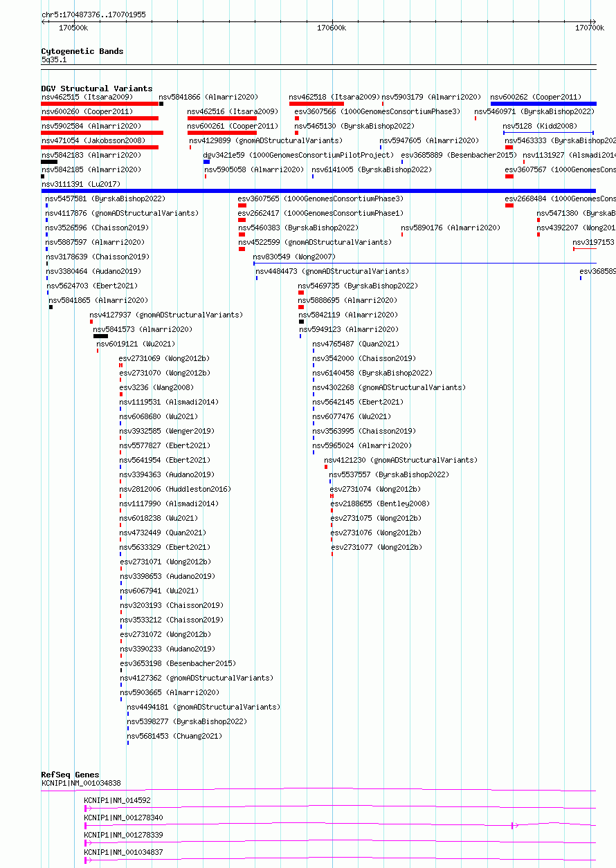Open gene transcript KCNIP1|NM_001034838
This screenshot has width=616, height=868.
click(81, 783)
